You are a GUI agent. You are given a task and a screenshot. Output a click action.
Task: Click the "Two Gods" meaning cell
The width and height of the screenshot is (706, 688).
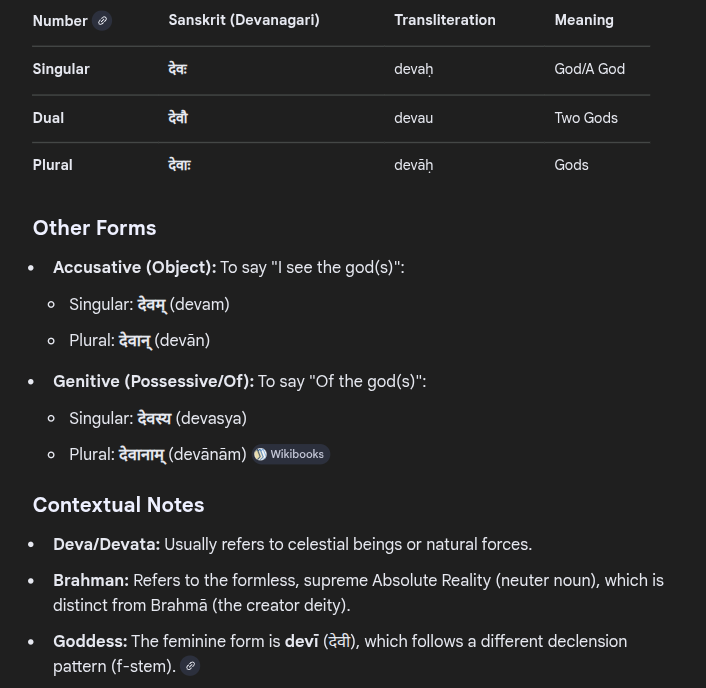(586, 118)
